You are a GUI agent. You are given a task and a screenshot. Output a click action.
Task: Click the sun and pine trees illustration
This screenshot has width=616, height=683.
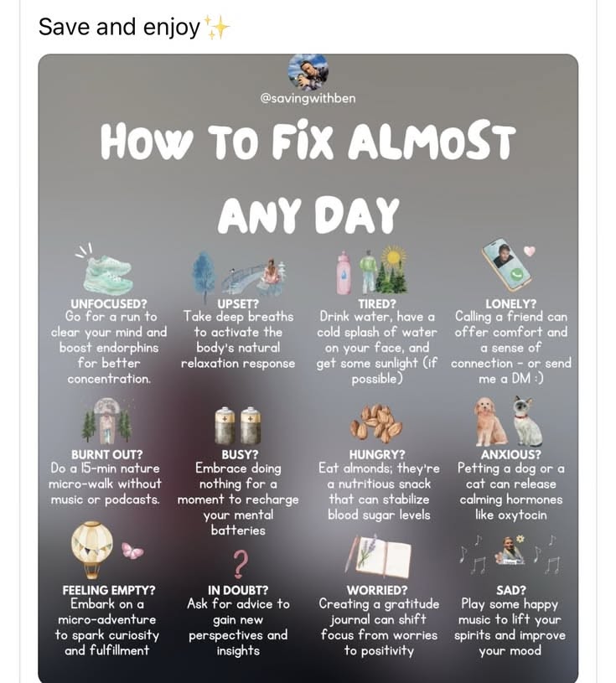click(385, 269)
